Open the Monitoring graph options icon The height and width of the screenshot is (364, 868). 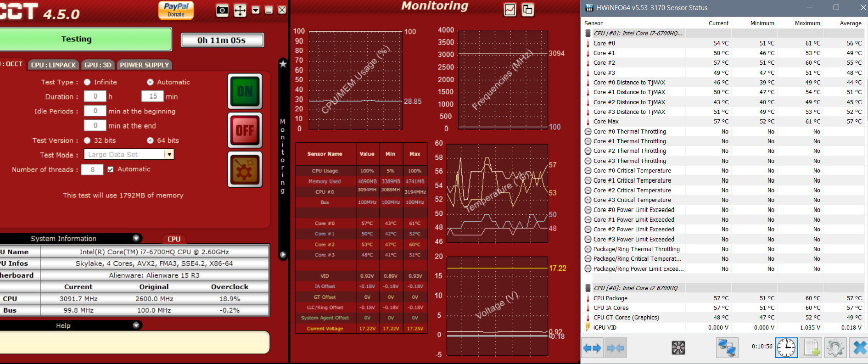510,10
